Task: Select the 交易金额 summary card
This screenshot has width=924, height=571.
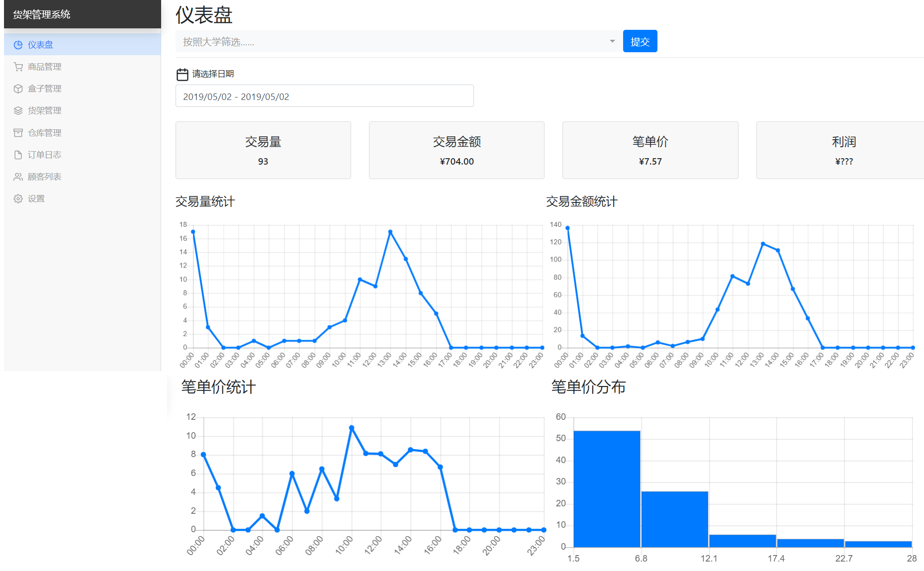Action: [457, 150]
